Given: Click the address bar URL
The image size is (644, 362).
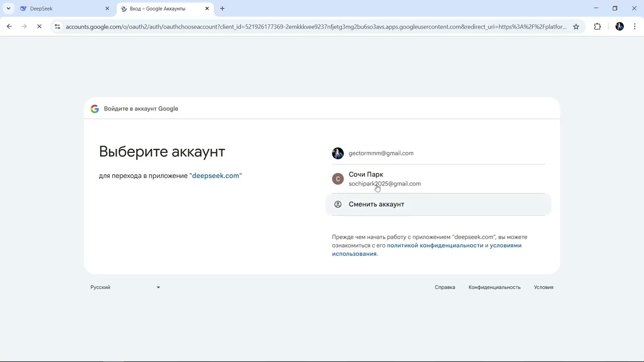Looking at the screenshot, I should tap(316, 27).
